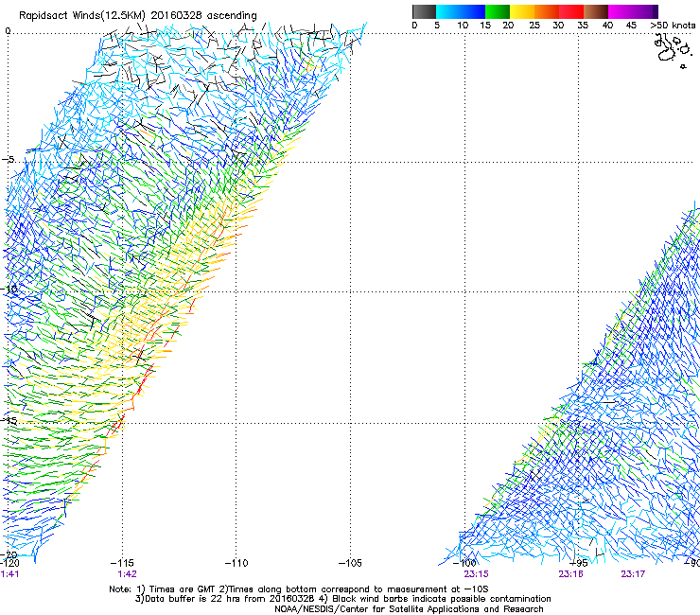This screenshot has width=700, height=615.
Task: Pick the orange 25–30 knot legend segment
Action: [x=547, y=11]
